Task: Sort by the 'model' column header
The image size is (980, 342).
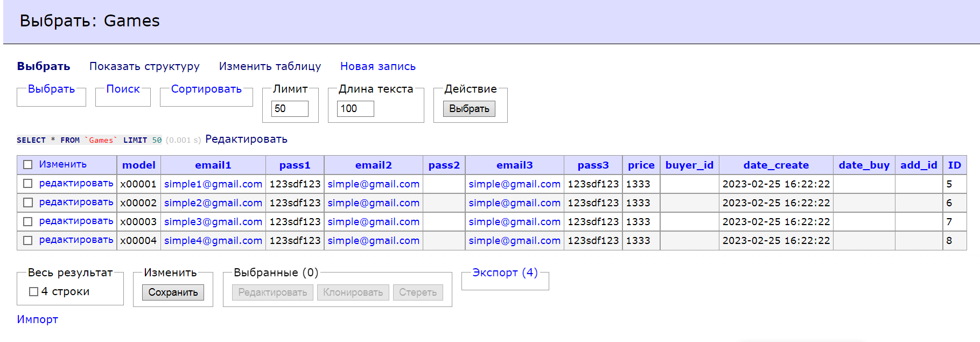Action: coord(138,165)
